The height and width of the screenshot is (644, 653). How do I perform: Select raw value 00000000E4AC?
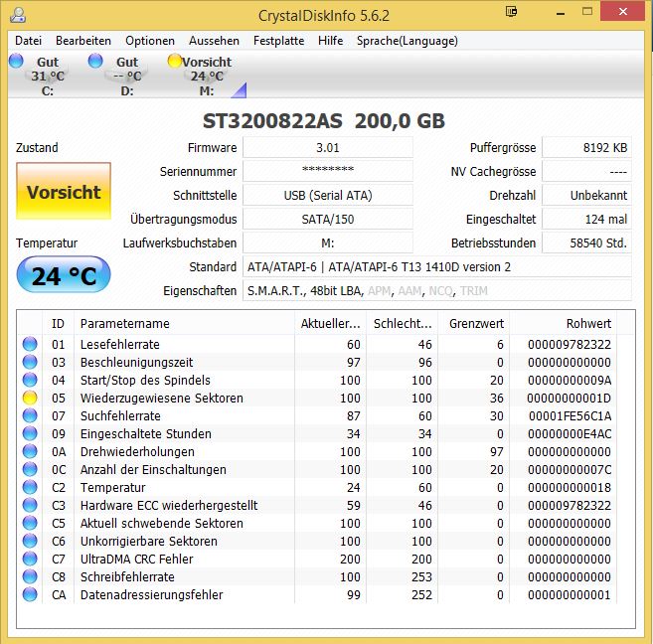(x=570, y=433)
